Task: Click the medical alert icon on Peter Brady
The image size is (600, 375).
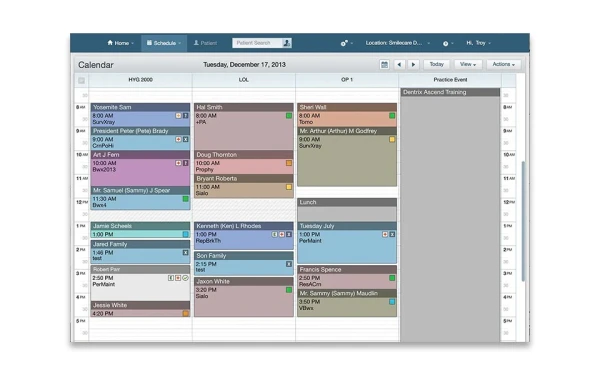Action: (178, 139)
